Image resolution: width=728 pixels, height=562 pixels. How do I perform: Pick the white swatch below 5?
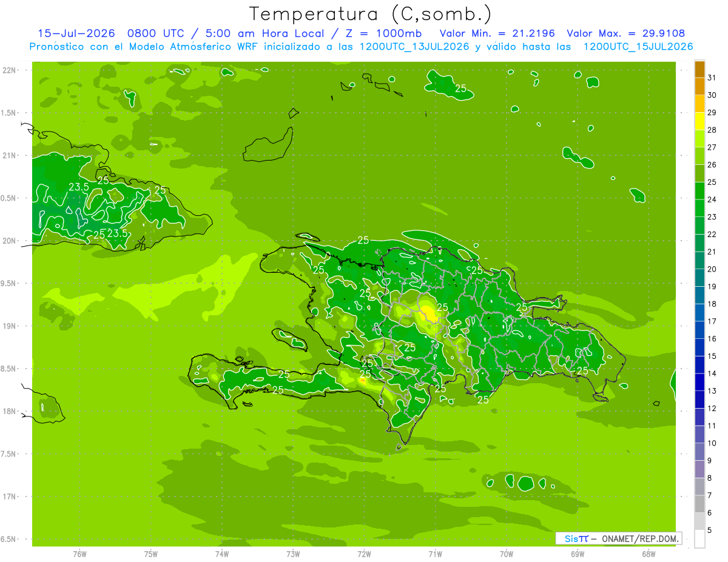(x=699, y=538)
